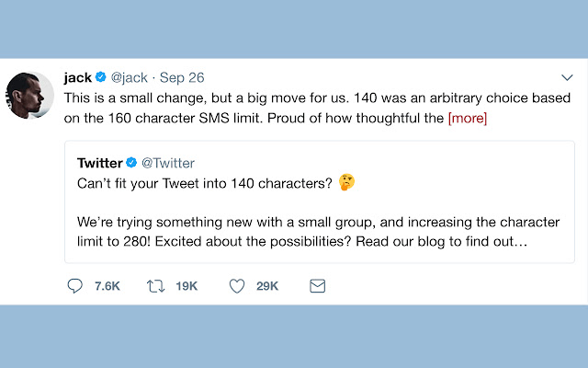Click the 29K likes count
The height and width of the screenshot is (368, 588).
coord(267,286)
